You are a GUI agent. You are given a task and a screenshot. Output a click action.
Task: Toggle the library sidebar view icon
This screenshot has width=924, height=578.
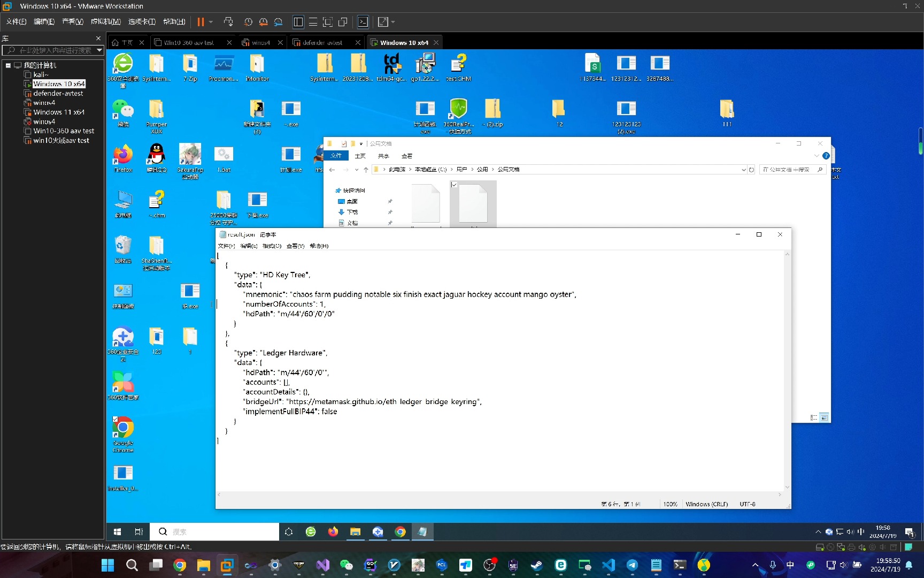click(x=298, y=22)
